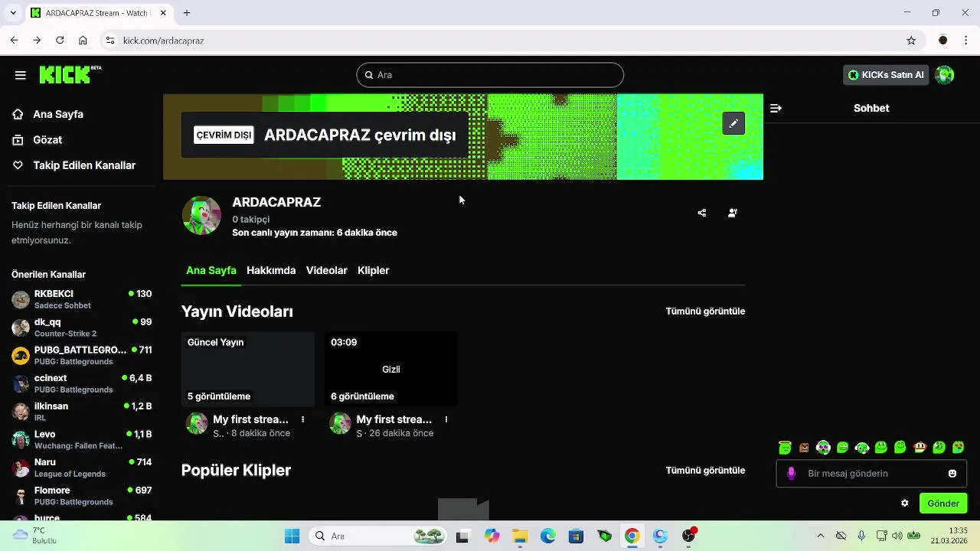Open the profile avatar menu top right

pyautogui.click(x=945, y=75)
